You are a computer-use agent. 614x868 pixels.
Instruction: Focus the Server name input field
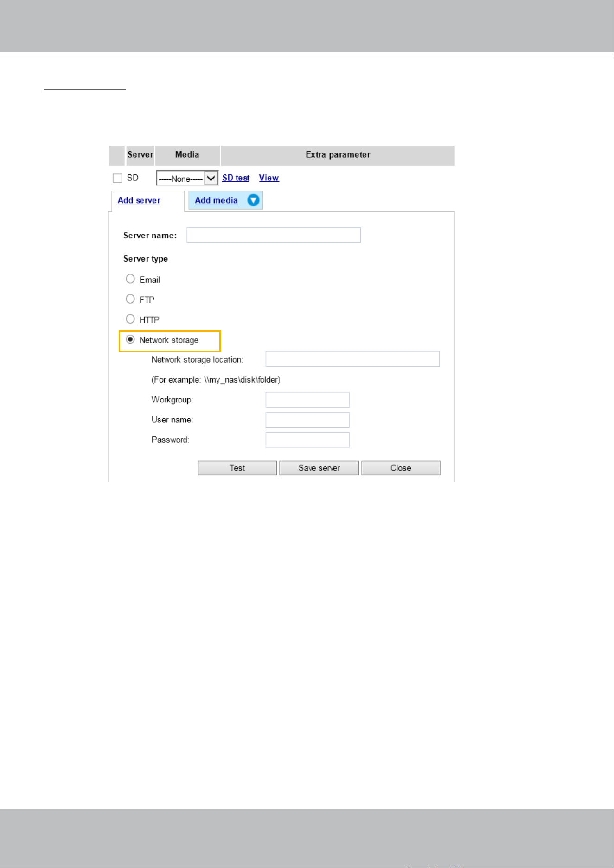(274, 235)
